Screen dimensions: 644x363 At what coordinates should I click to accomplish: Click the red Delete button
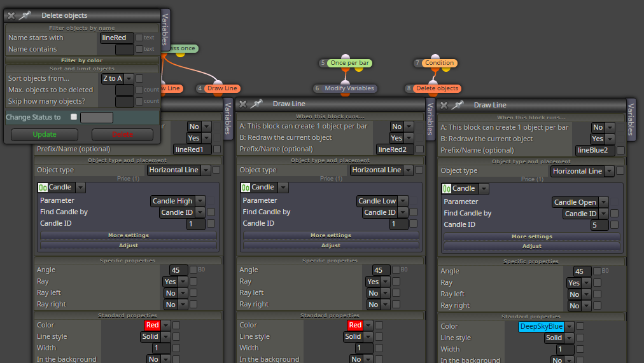[122, 135]
